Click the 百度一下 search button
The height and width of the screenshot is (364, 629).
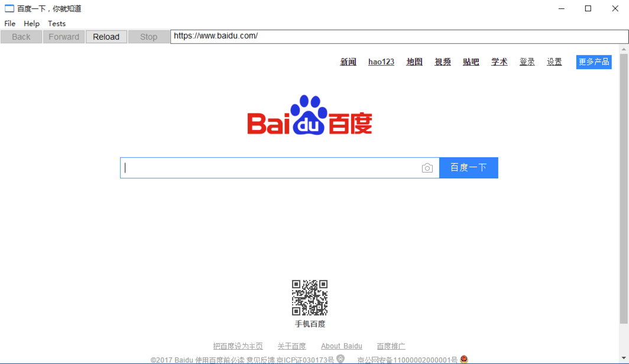(x=469, y=168)
